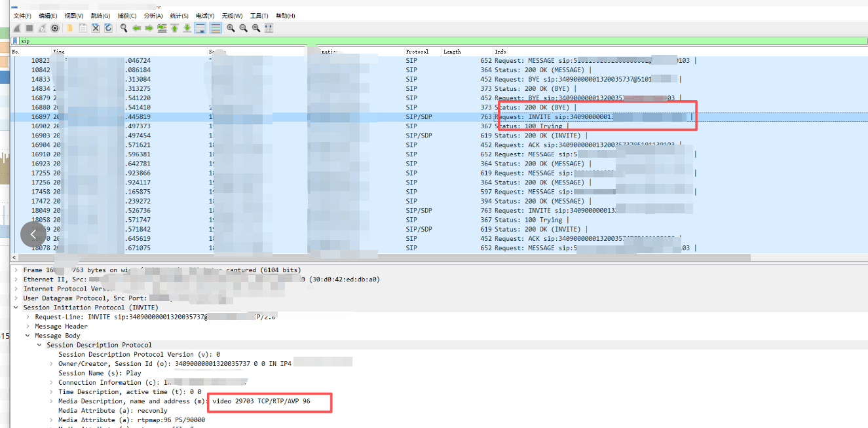Screen dimensions: 868x428
Task: Expand the Ethernet II tree node
Action: click(16, 279)
